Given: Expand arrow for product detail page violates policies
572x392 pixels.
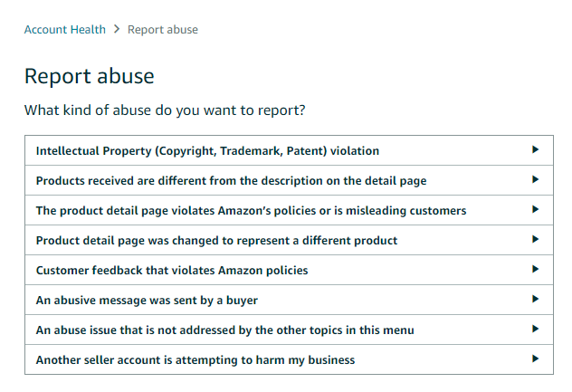Looking at the screenshot, I should tap(535, 209).
